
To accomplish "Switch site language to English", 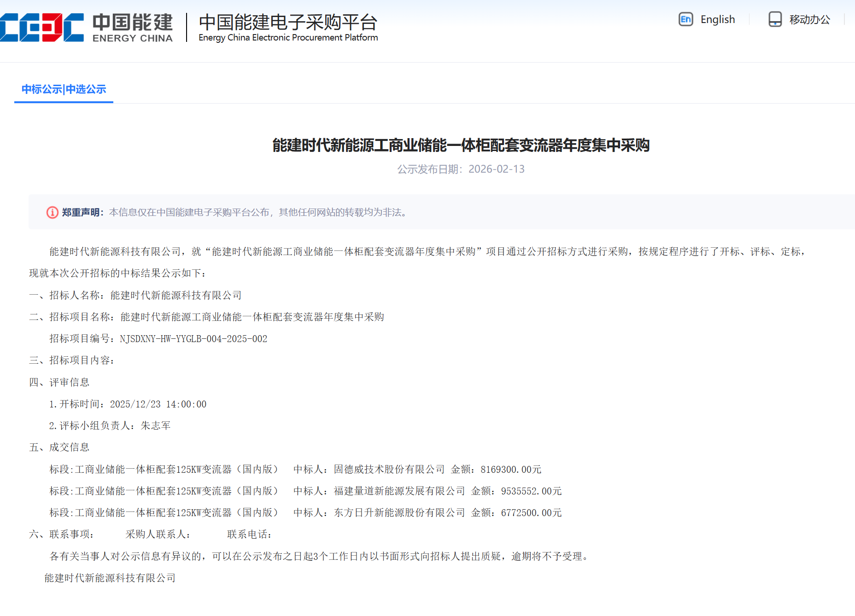I will tap(717, 19).
